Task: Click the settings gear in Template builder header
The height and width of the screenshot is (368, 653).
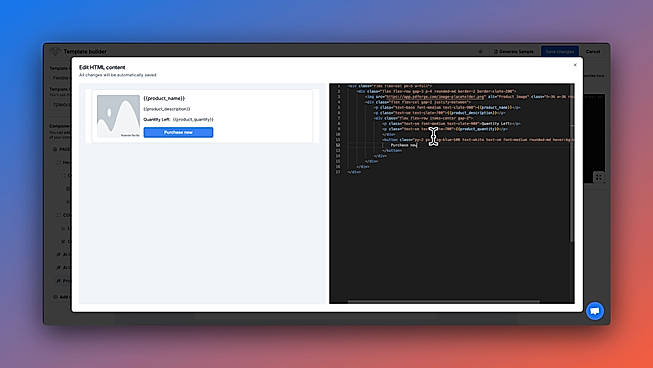Action: coord(480,52)
